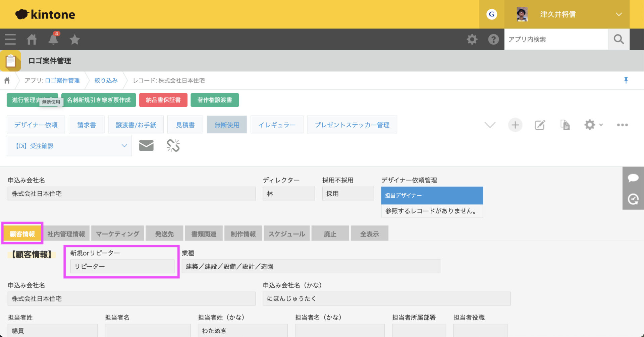Click the 採用不採用 field showing 採用
644x337 pixels.
348,194
